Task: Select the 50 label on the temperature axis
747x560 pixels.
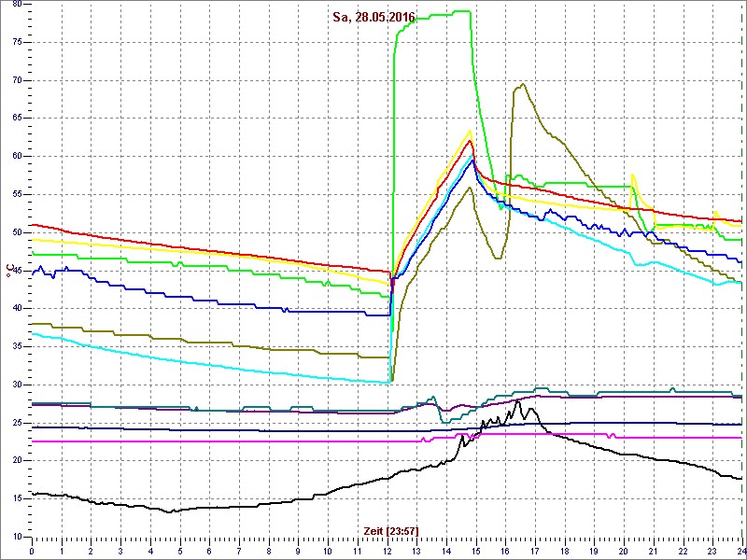Action: click(x=16, y=232)
